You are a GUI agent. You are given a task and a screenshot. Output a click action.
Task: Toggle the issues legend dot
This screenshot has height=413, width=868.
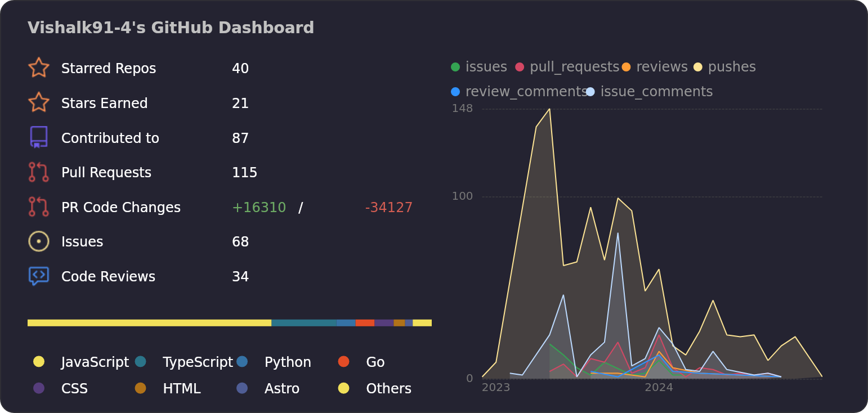tap(455, 67)
